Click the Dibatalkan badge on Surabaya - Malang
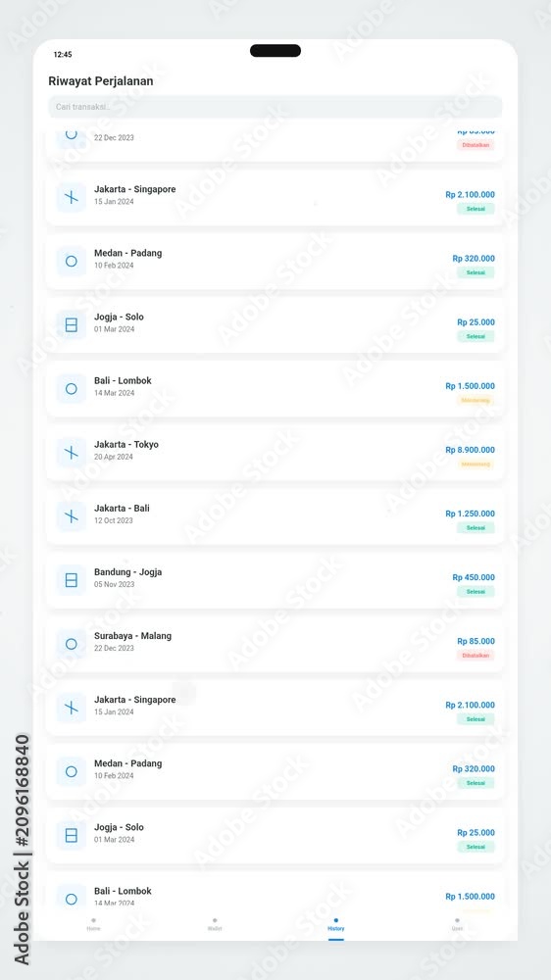Viewport: 551px width, 980px height. [476, 655]
